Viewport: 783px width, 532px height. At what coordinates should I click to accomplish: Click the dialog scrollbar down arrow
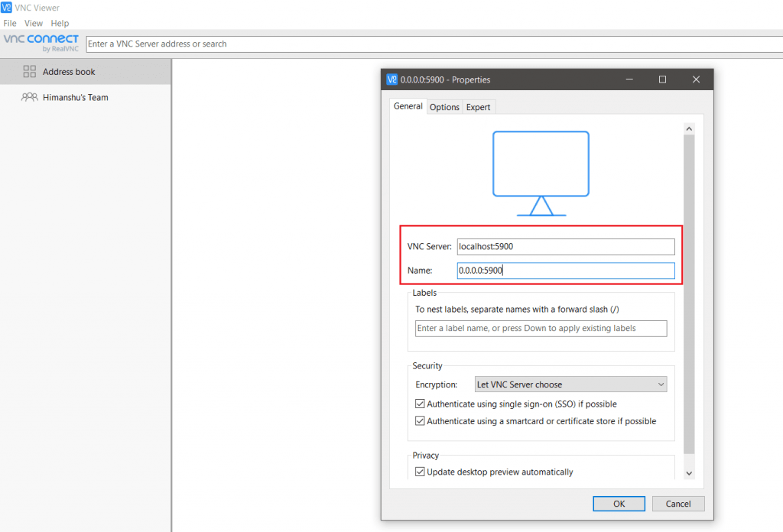click(689, 473)
